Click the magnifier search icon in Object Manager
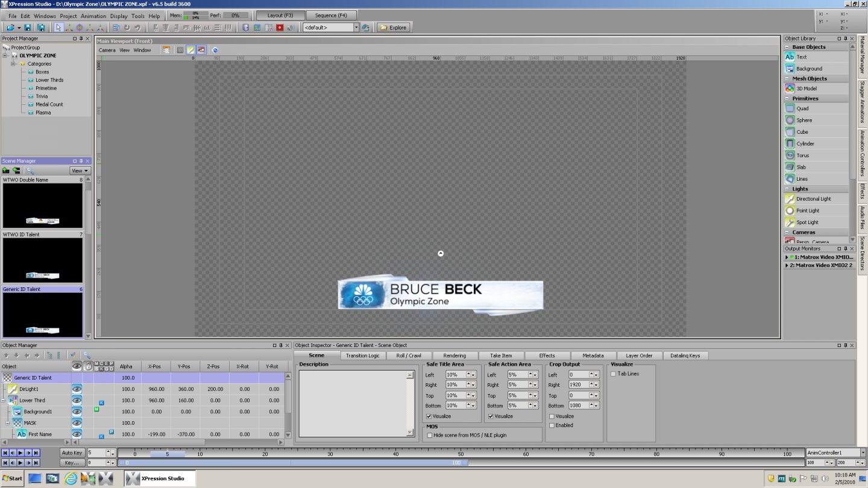This screenshot has height=488, width=868. (x=87, y=355)
